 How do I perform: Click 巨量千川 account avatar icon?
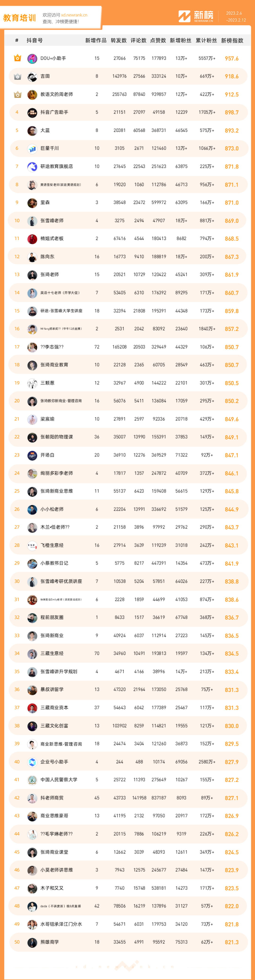(32, 148)
